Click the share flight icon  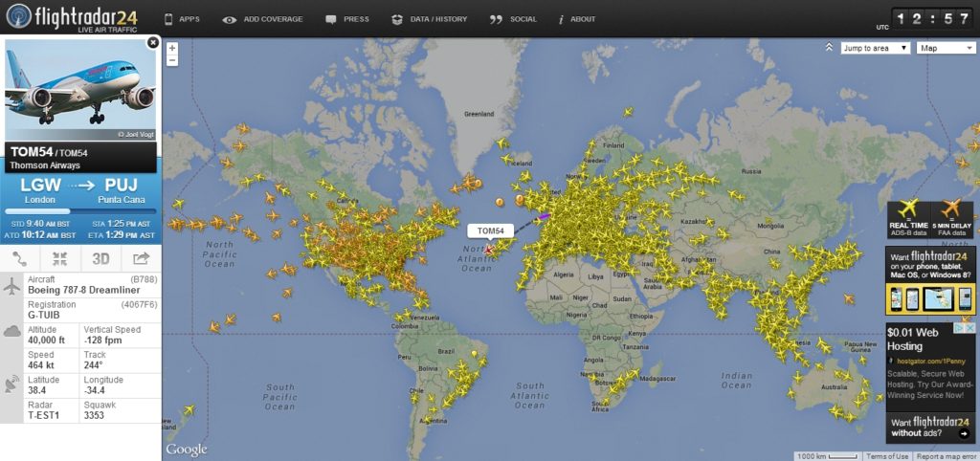tap(142, 258)
